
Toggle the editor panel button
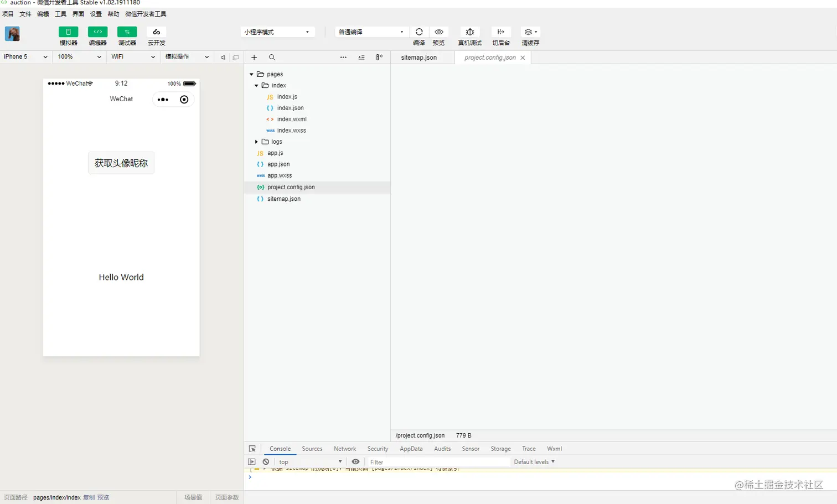[x=97, y=32]
